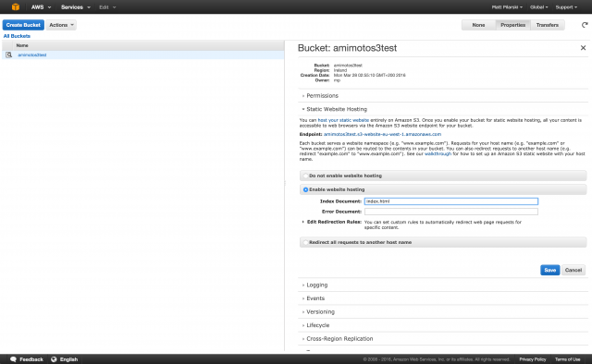Image resolution: width=592 pixels, height=364 pixels.
Task: Close the bucket properties panel
Action: (583, 48)
